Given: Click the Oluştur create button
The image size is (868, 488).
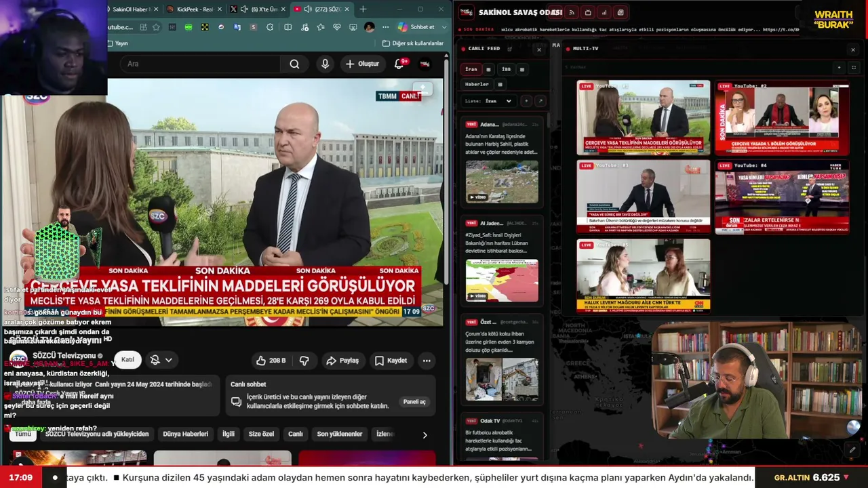Looking at the screenshot, I should coord(362,64).
